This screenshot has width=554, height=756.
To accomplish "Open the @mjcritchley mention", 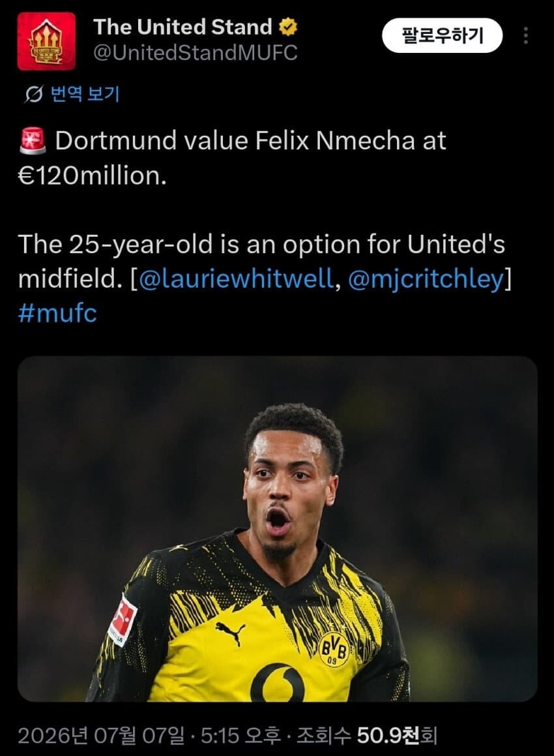I will 426,278.
